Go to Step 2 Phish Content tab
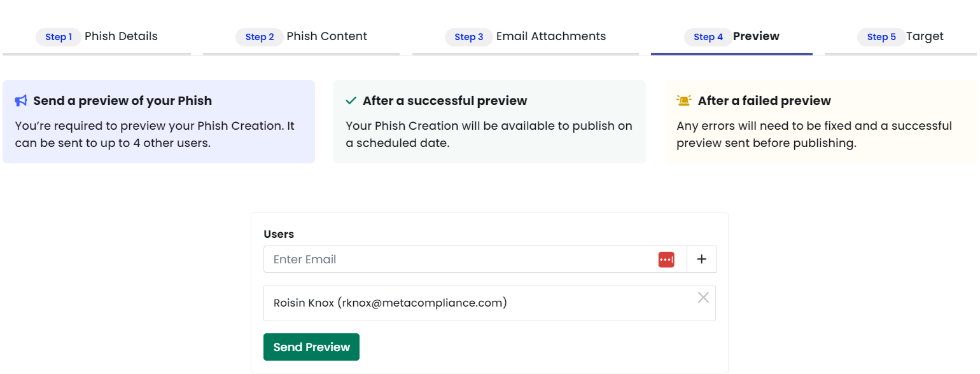The image size is (980, 374). [x=301, y=37]
